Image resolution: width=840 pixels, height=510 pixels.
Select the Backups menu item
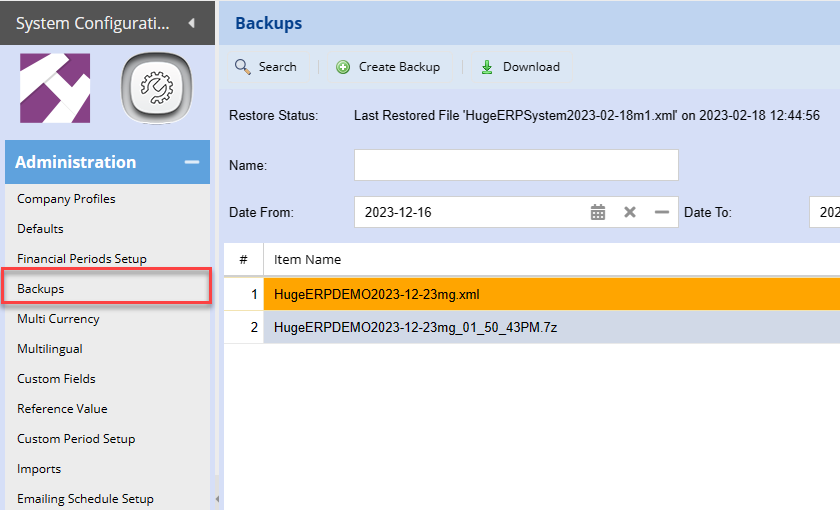coord(41,289)
